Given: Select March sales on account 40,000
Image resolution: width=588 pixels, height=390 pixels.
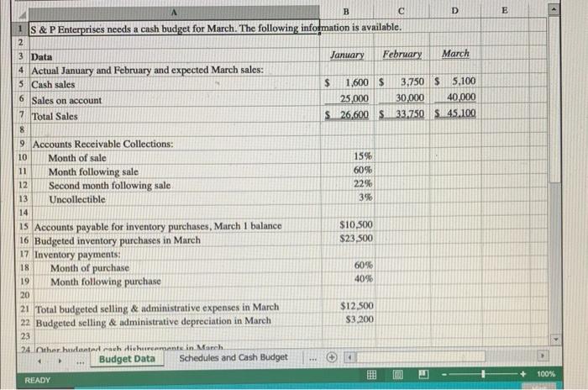Looking at the screenshot, I should click(x=455, y=97).
